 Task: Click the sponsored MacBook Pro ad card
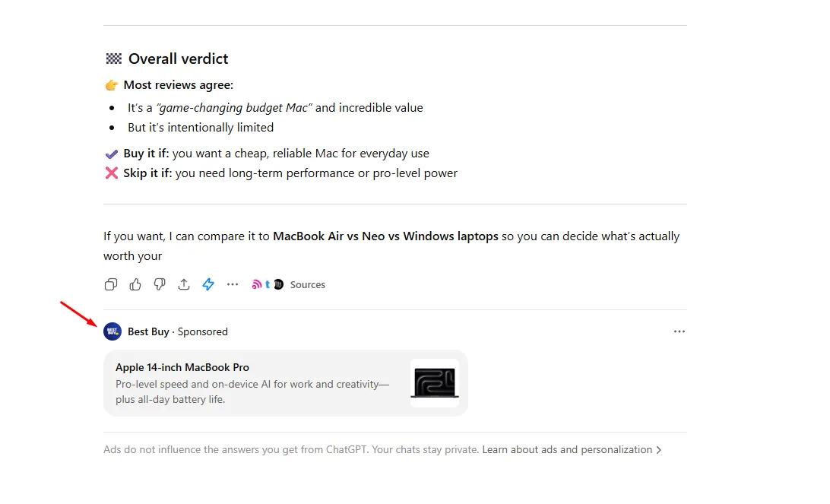(285, 382)
